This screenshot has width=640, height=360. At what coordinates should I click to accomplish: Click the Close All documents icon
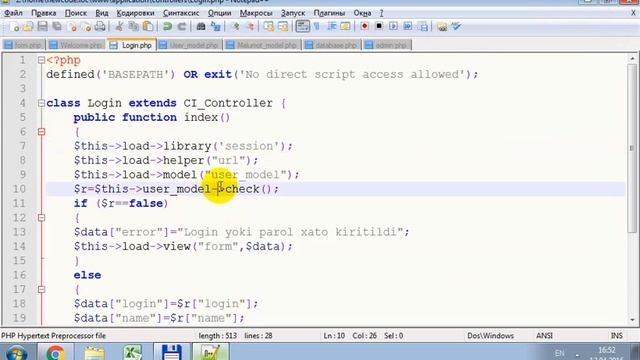tap(86, 27)
